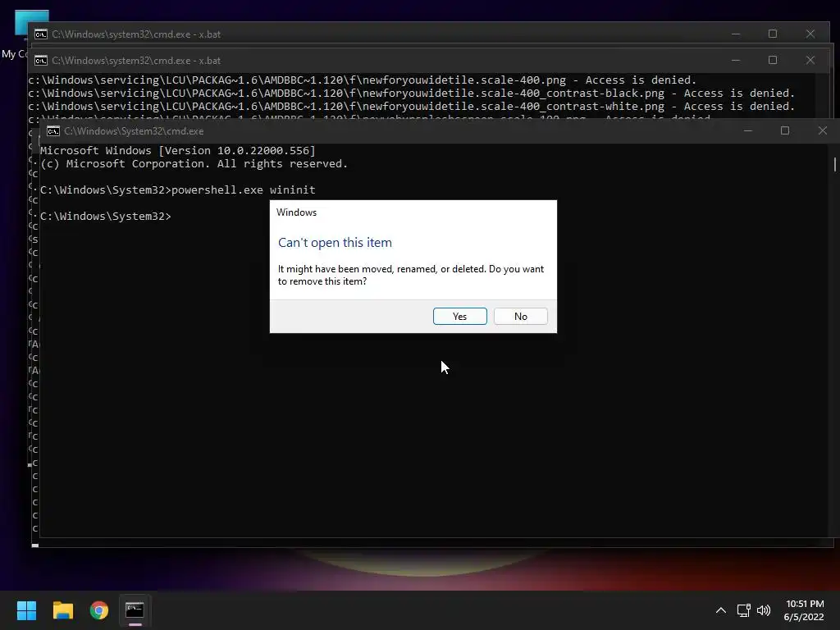The height and width of the screenshot is (630, 840).
Task: Click No in the Windows dialog
Action: coord(521,316)
